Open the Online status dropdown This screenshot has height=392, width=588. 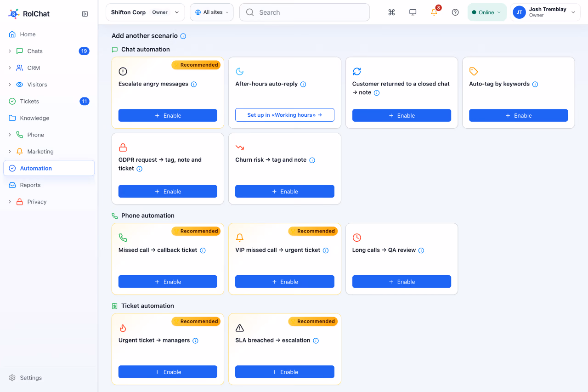coord(487,12)
